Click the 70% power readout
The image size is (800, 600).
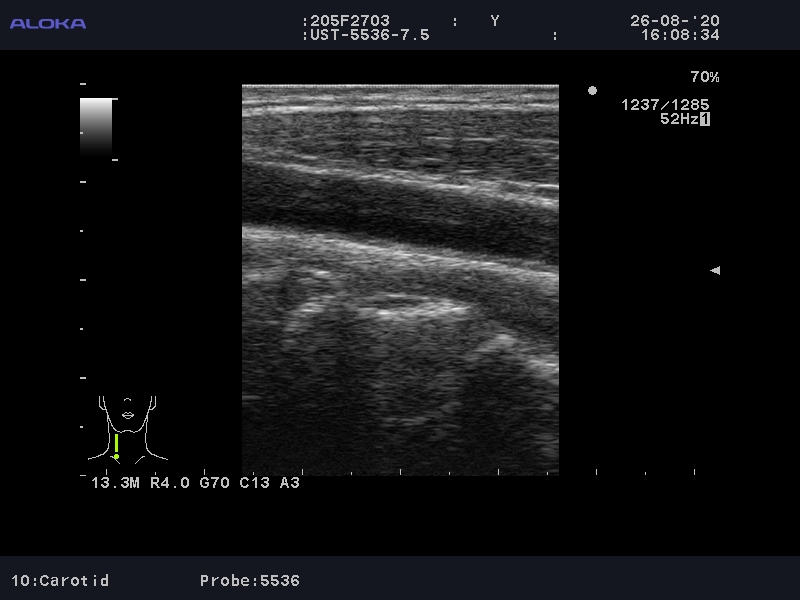(704, 77)
